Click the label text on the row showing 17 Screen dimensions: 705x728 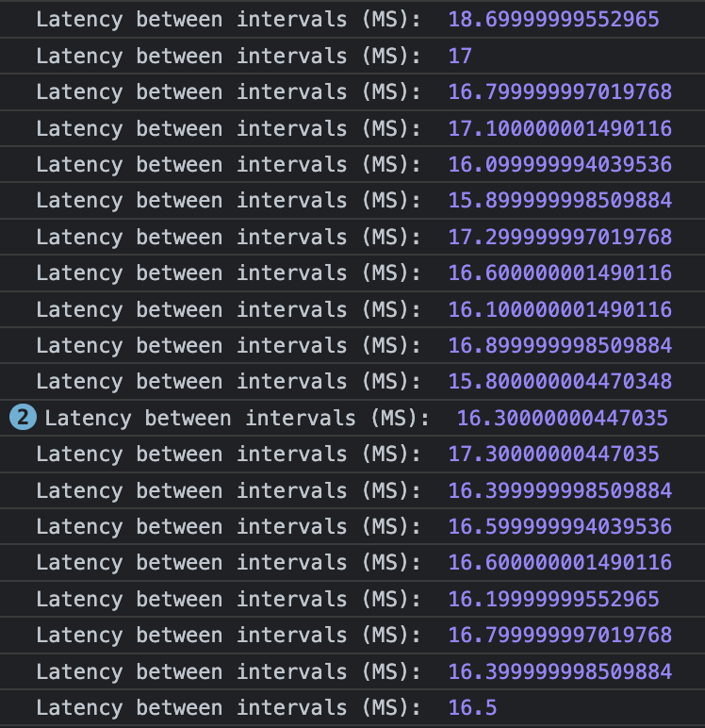coord(228,57)
